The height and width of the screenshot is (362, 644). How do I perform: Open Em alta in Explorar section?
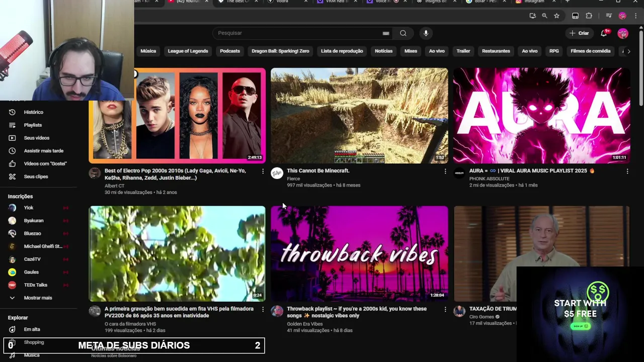[x=32, y=329]
